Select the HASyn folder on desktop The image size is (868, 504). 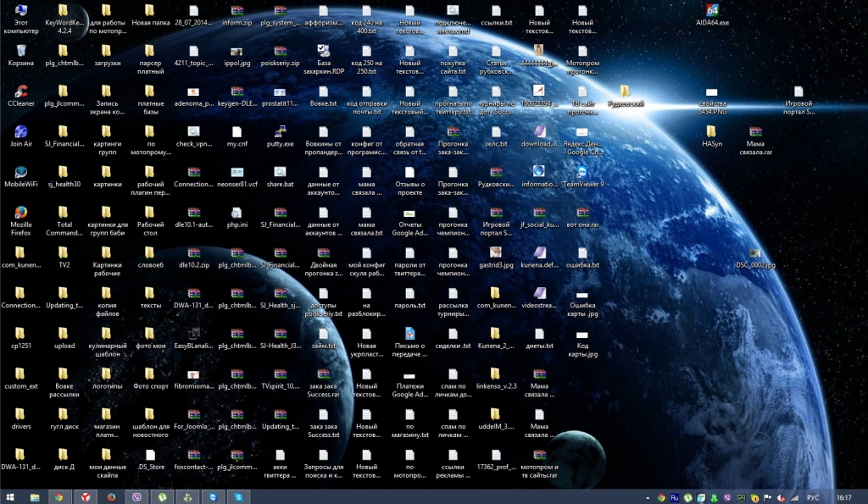711,133
